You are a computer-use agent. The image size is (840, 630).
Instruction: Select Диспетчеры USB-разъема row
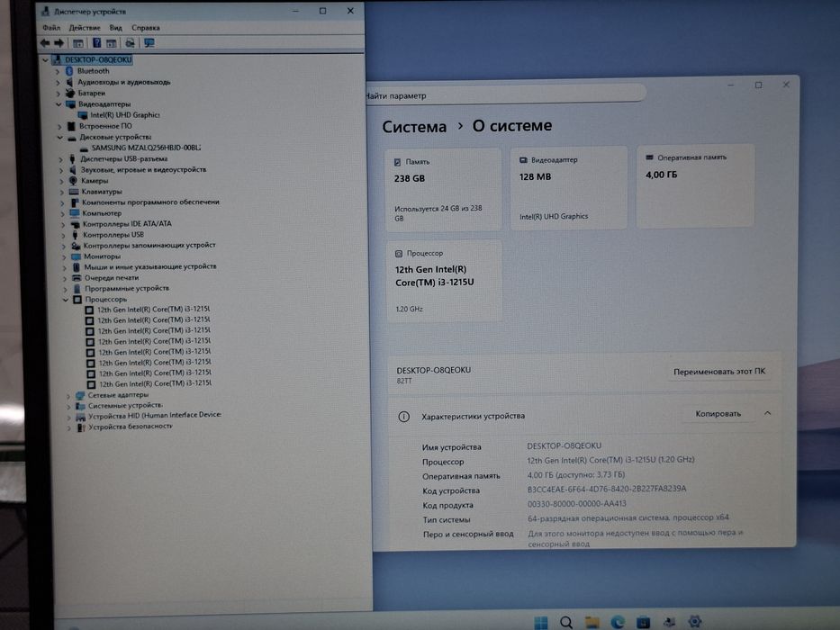click(123, 159)
